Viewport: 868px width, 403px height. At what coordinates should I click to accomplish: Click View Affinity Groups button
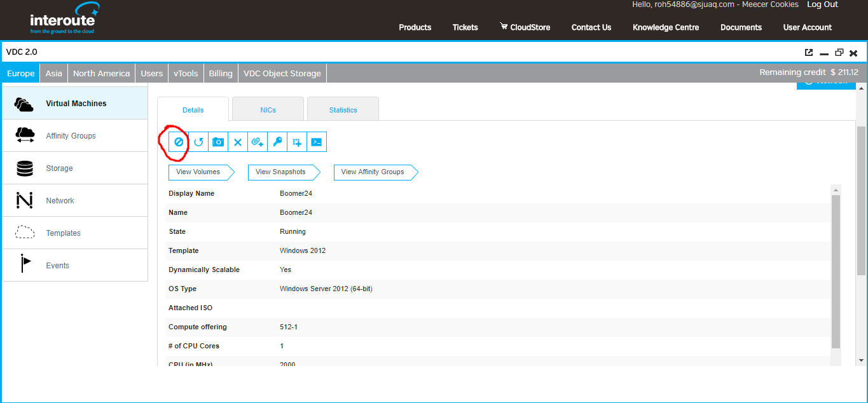point(375,172)
